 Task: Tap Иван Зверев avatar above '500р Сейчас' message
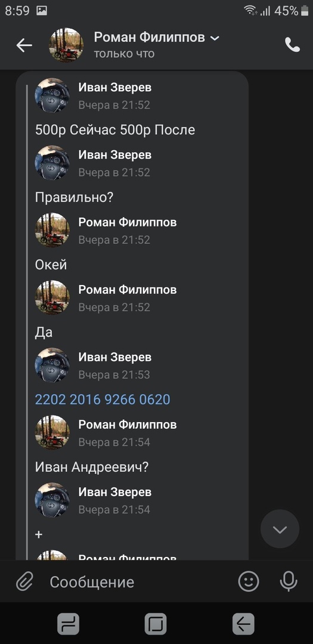click(52, 95)
